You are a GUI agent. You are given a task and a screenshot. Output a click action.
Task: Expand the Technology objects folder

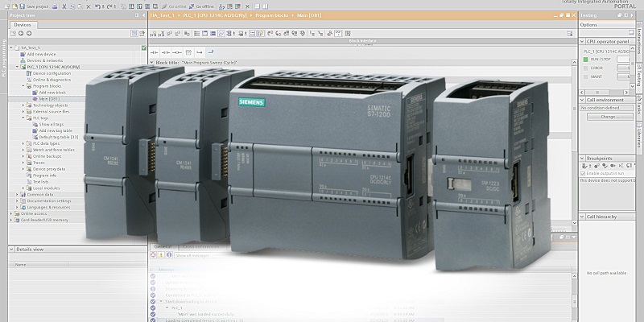23,105
